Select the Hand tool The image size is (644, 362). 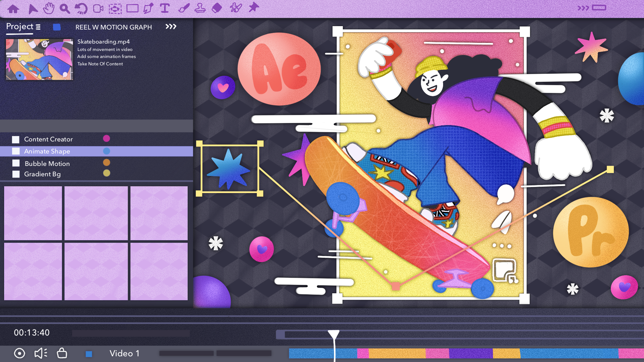pyautogui.click(x=49, y=8)
